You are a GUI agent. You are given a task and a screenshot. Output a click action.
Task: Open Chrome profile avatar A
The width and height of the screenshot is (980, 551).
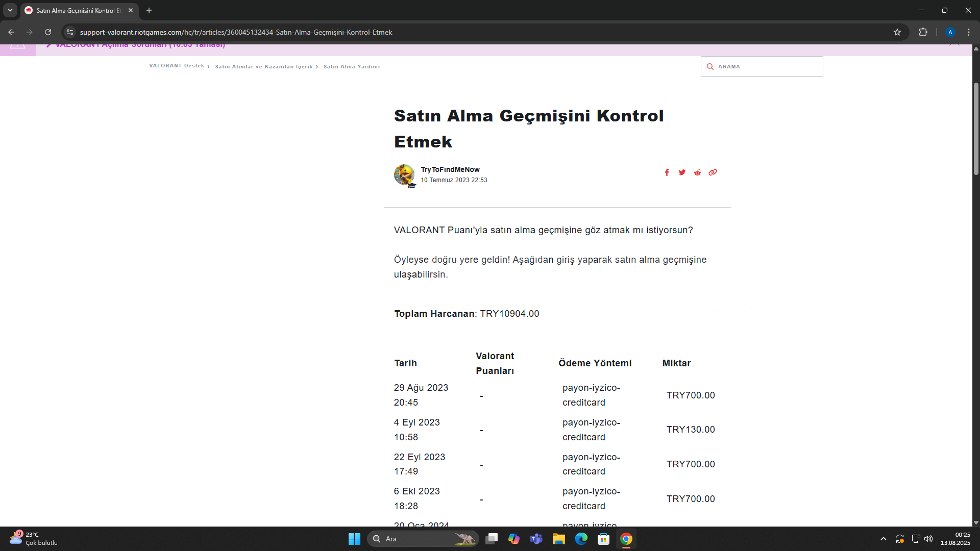[x=950, y=32]
